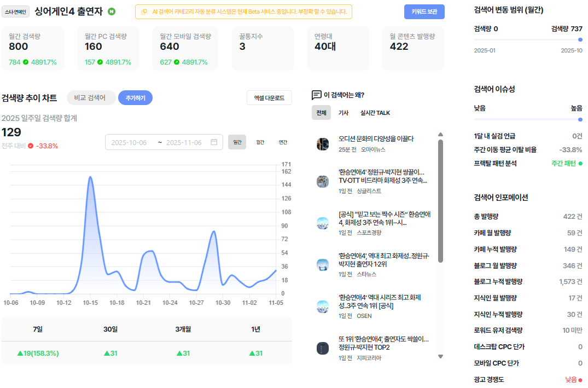The height and width of the screenshot is (388, 588).
Task: Click the scroll down arrow in the news list
Action: point(441,356)
